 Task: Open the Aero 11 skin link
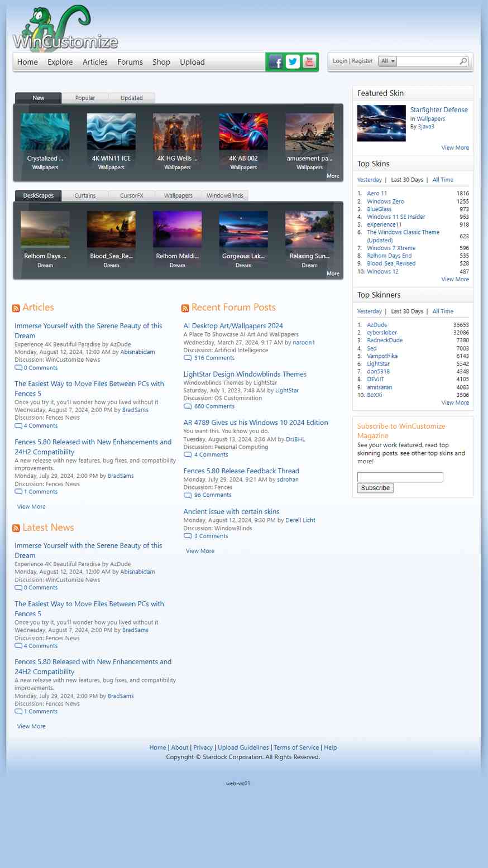coord(377,194)
